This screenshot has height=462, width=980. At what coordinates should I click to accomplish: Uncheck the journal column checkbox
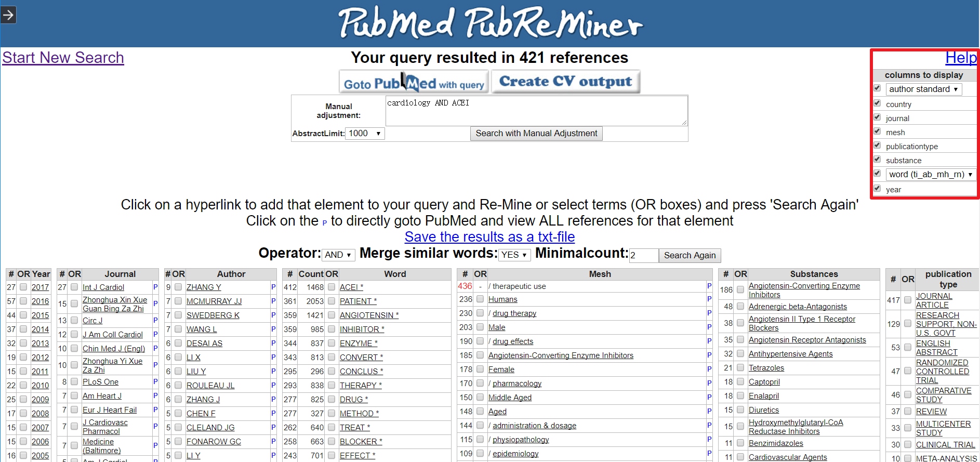(x=877, y=117)
